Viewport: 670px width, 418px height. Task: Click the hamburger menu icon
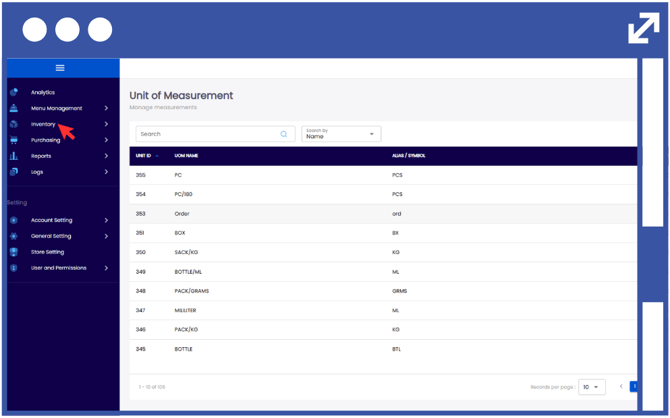(60, 68)
